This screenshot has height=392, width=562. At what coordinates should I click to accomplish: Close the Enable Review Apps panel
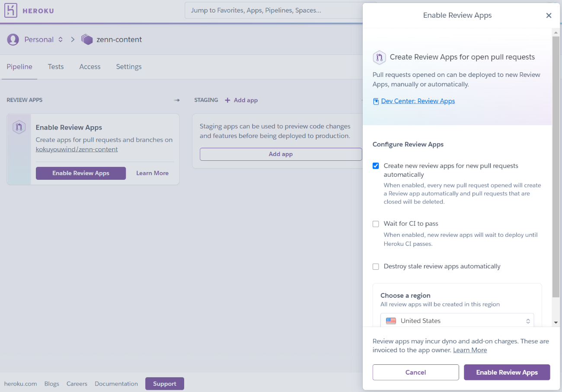(x=549, y=16)
